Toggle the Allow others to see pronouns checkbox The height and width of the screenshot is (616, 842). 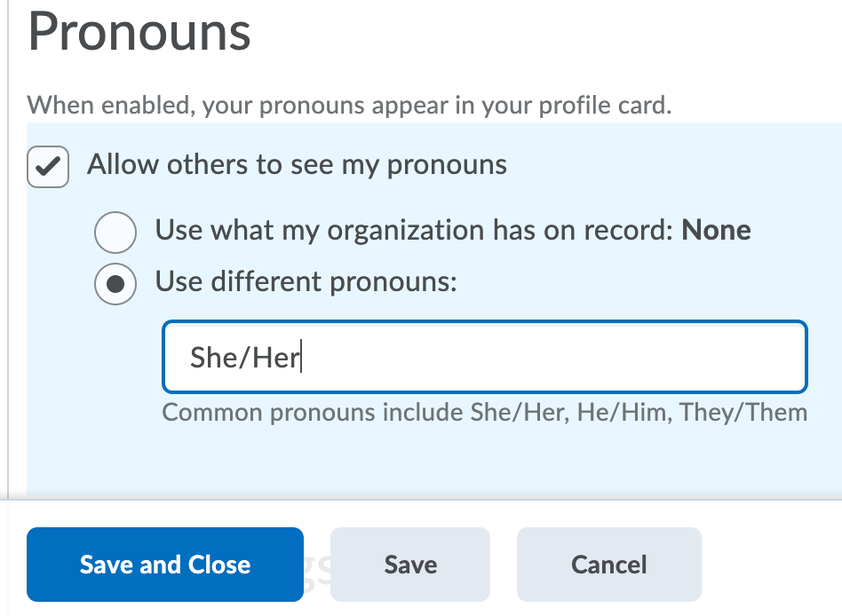pyautogui.click(x=48, y=166)
